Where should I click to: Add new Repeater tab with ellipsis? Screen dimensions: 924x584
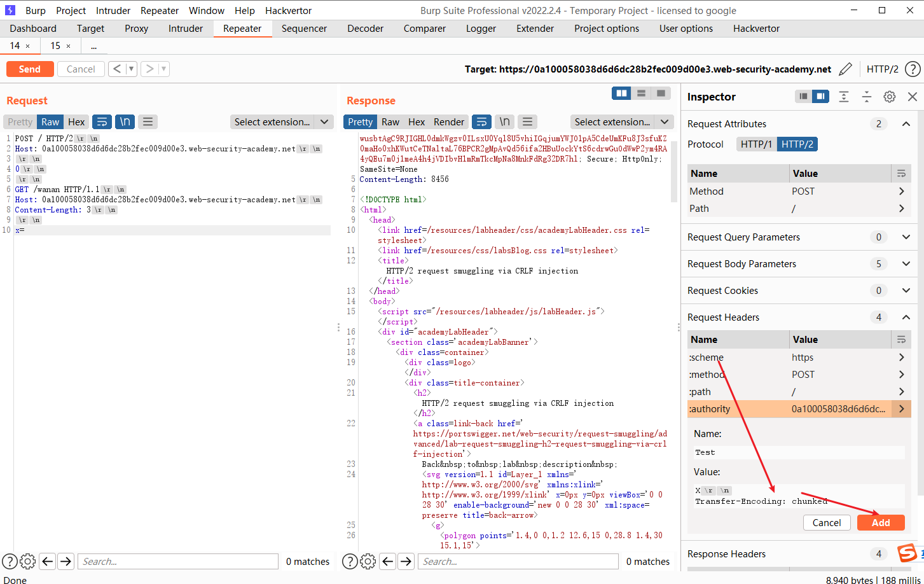pos(93,46)
